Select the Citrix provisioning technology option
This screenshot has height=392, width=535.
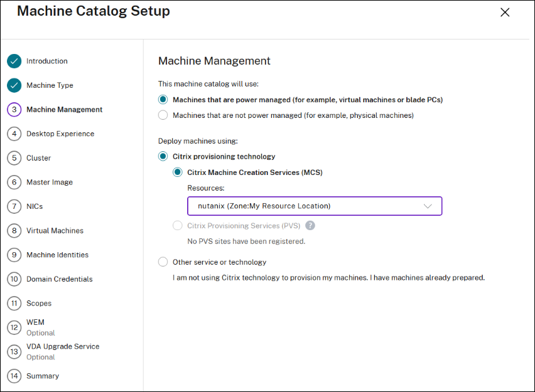coord(163,156)
